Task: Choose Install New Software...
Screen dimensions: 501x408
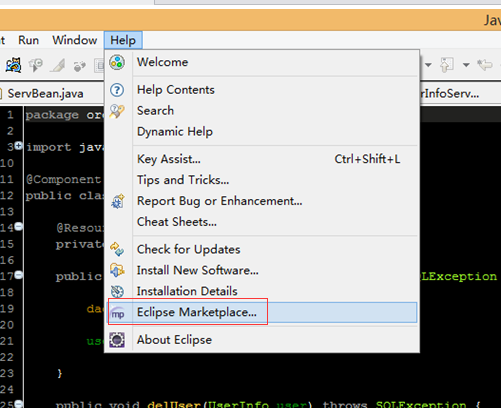Action: pyautogui.click(x=262, y=270)
